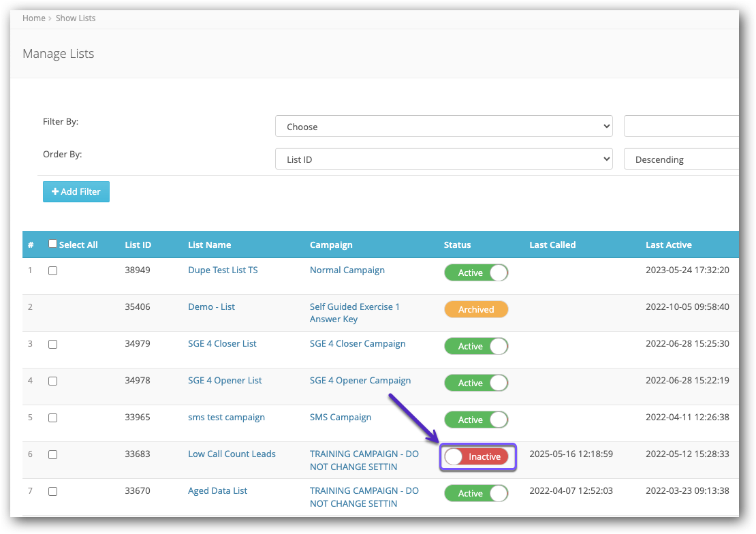This screenshot has height=534, width=756.
Task: Click the Last Active column header
Action: point(668,245)
